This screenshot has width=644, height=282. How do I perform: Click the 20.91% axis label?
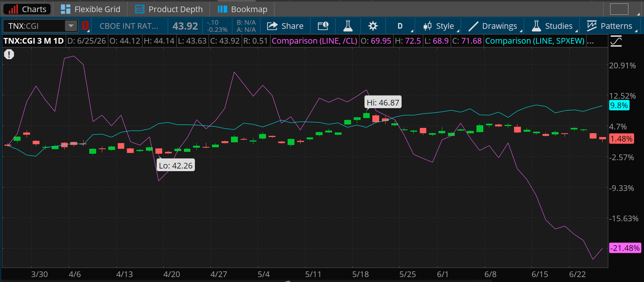[x=622, y=66]
